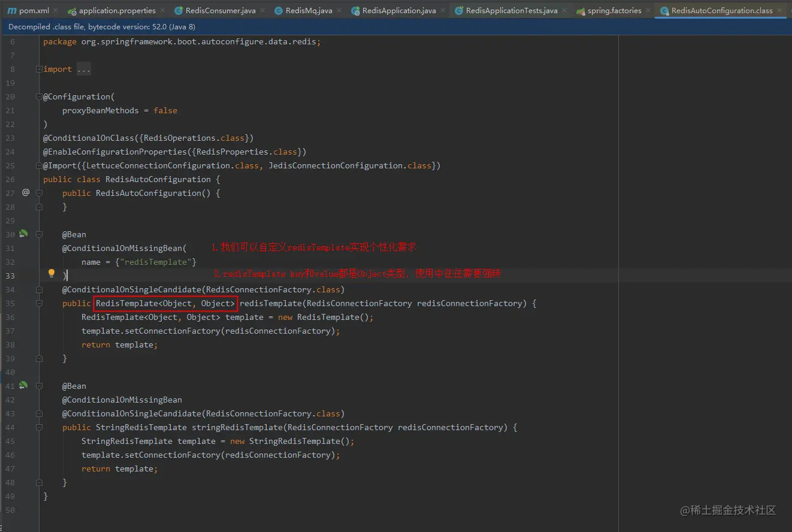Screen dimensions: 792x532
Task: Click the false value on line 21
Action: tap(165, 110)
